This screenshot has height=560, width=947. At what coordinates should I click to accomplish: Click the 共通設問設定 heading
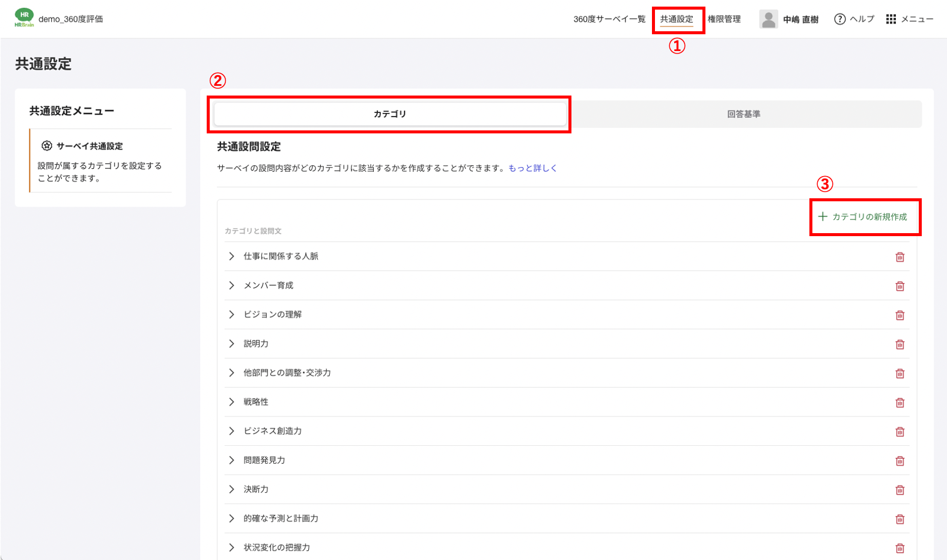(249, 147)
